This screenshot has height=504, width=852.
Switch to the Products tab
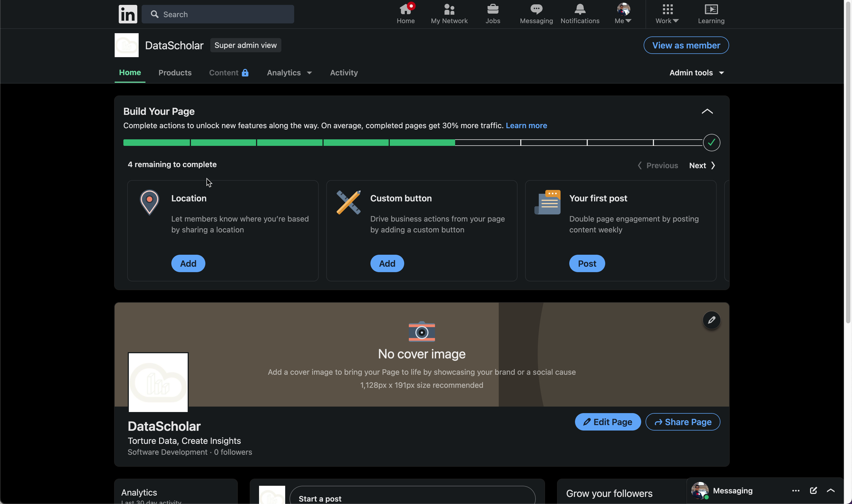(175, 73)
